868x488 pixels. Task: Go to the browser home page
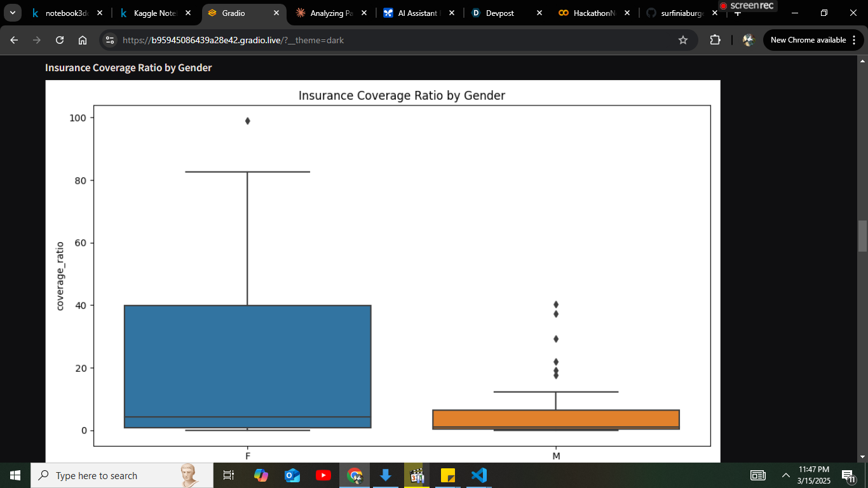point(83,40)
